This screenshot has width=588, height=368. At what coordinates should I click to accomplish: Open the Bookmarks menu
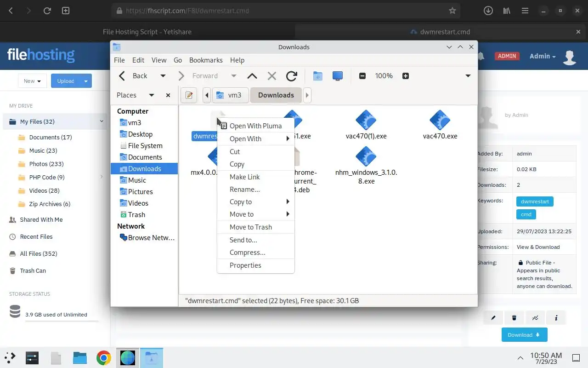pyautogui.click(x=206, y=60)
